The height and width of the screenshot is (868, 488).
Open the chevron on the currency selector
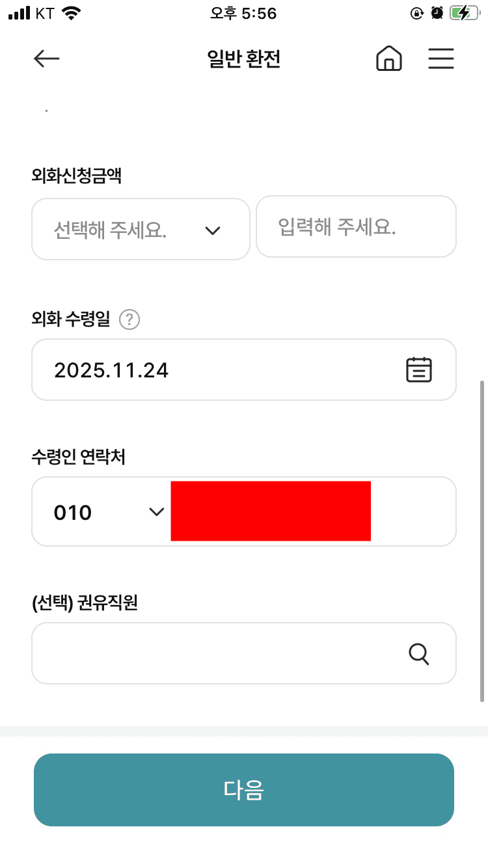pos(213,229)
